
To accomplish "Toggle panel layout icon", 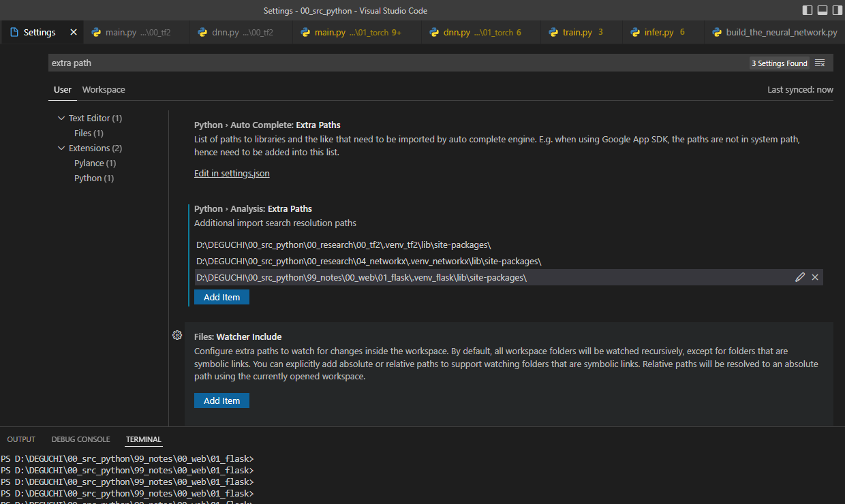I will 823,10.
